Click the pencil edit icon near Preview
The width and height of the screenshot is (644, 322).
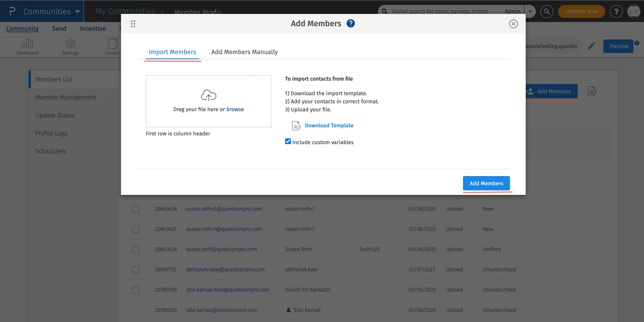click(591, 46)
